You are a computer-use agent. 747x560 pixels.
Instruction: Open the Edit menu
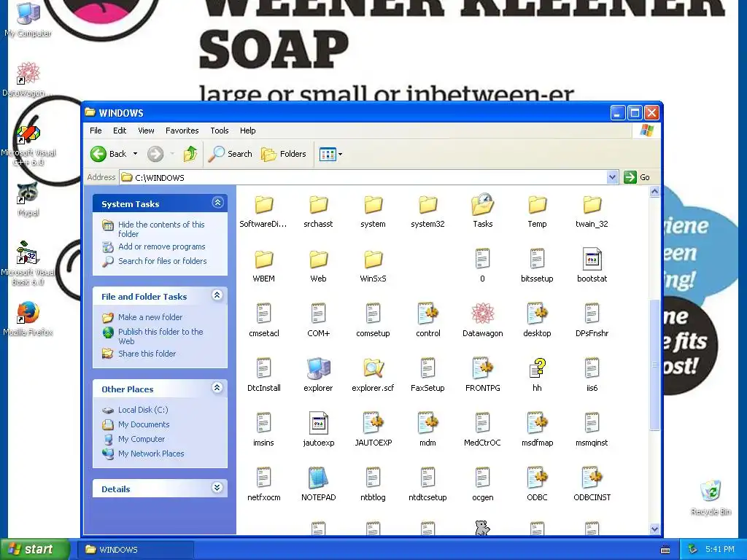pos(120,131)
